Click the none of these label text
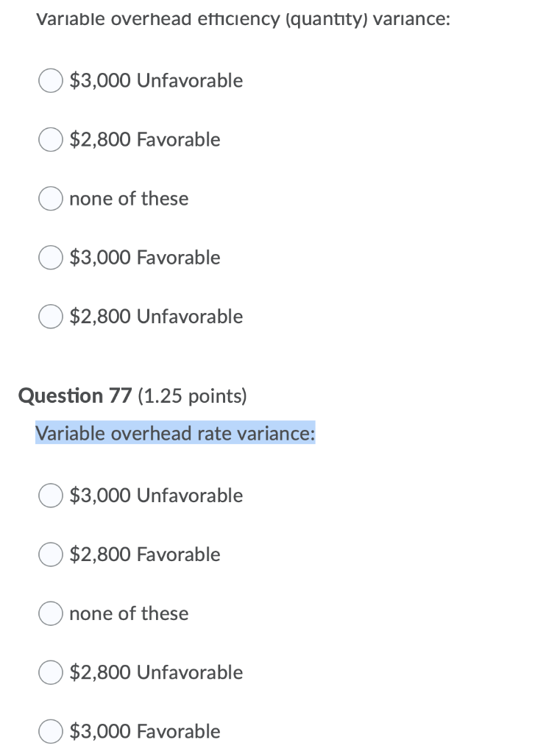560x754 pixels. [129, 198]
